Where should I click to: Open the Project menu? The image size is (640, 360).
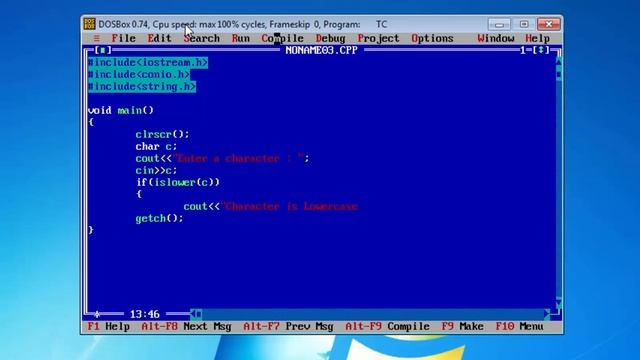378,38
